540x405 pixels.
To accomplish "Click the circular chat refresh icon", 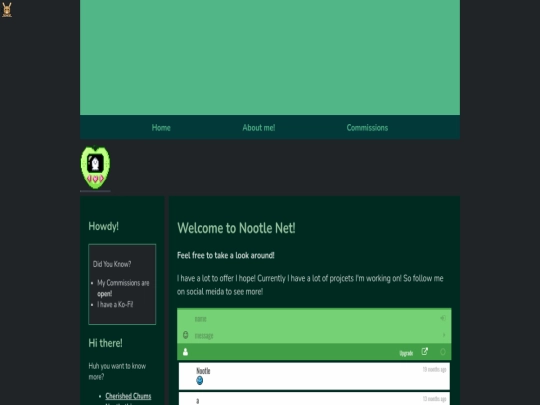I will [443, 352].
